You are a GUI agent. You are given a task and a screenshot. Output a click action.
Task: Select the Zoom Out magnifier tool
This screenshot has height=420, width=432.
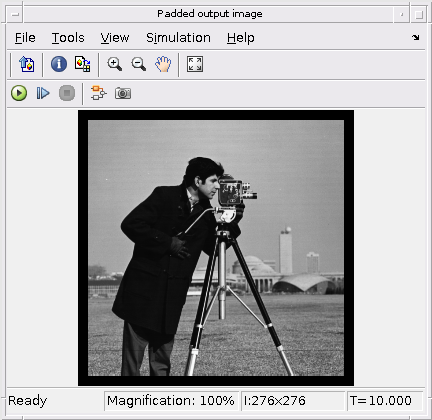click(x=139, y=64)
